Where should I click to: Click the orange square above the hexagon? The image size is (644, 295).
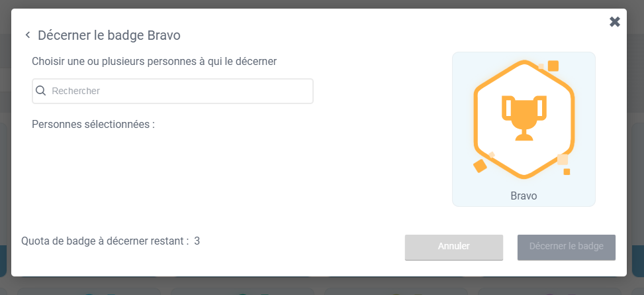[553, 66]
